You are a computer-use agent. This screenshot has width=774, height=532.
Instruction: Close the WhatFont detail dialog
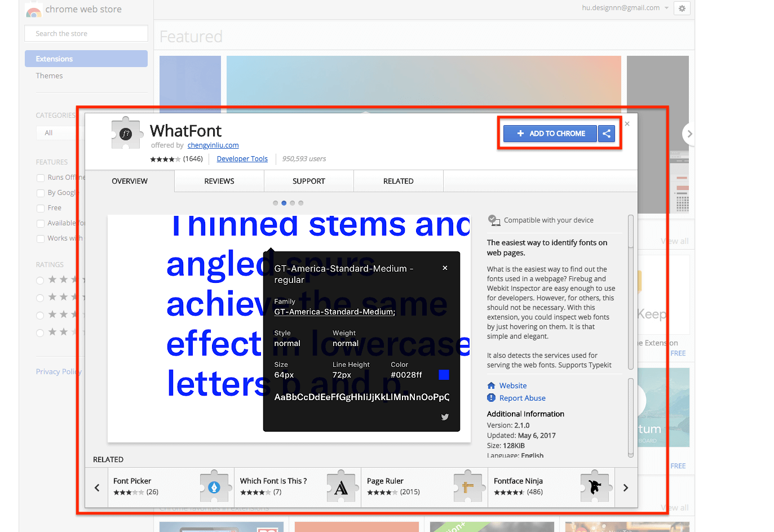coord(627,124)
